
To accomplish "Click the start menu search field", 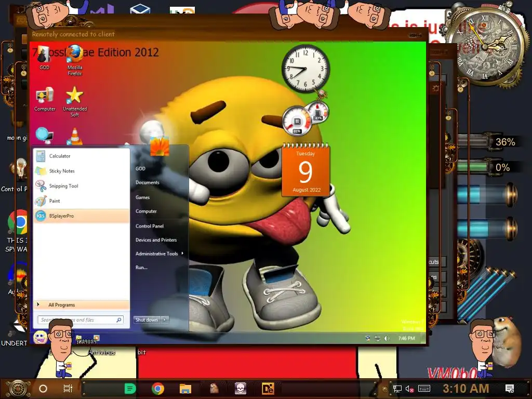I will point(81,320).
